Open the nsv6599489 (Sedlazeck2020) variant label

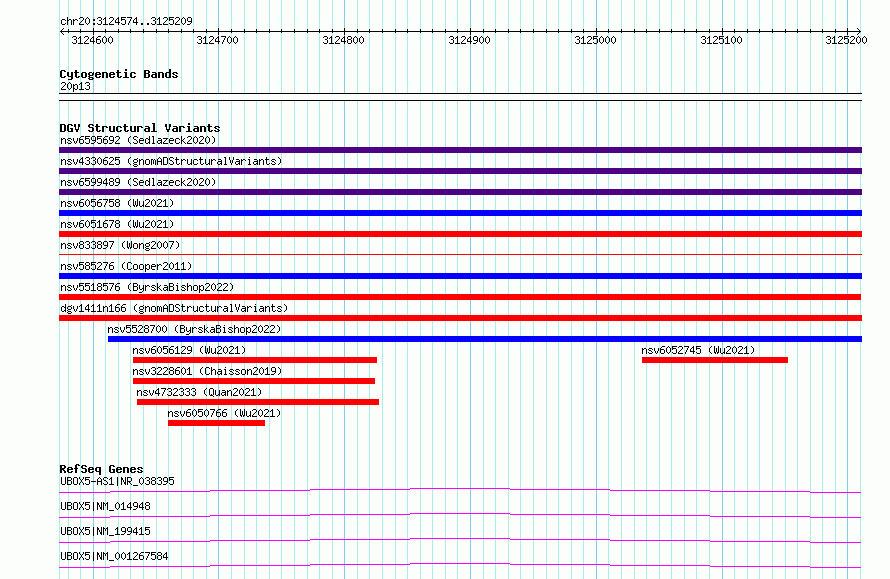point(138,182)
